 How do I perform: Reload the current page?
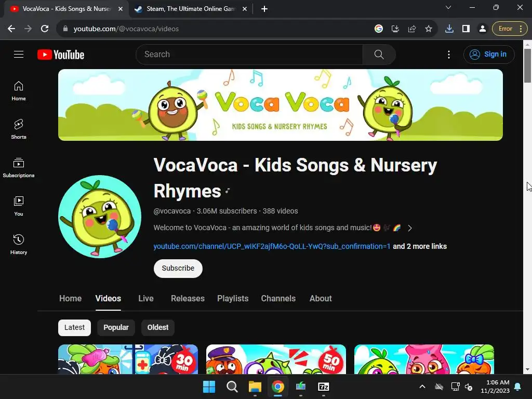click(x=45, y=29)
